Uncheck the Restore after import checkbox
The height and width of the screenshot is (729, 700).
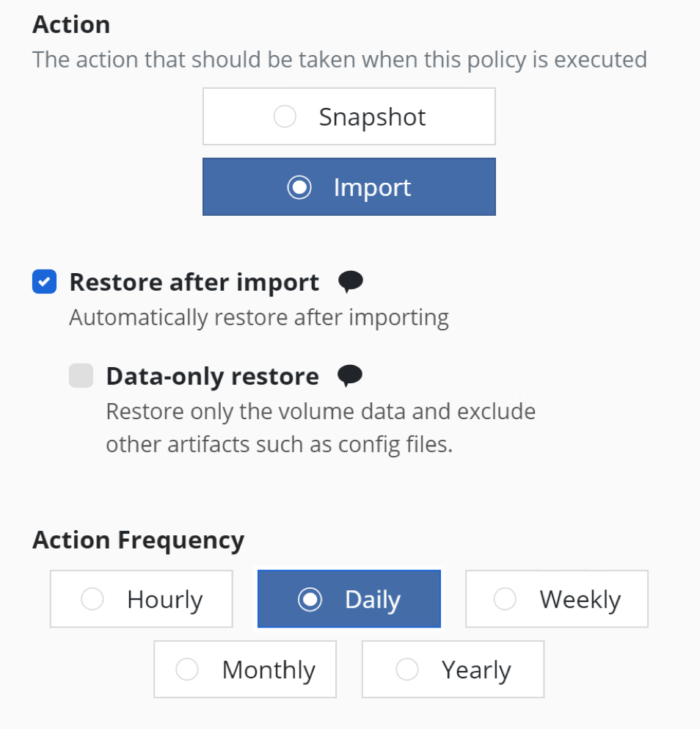[x=44, y=282]
